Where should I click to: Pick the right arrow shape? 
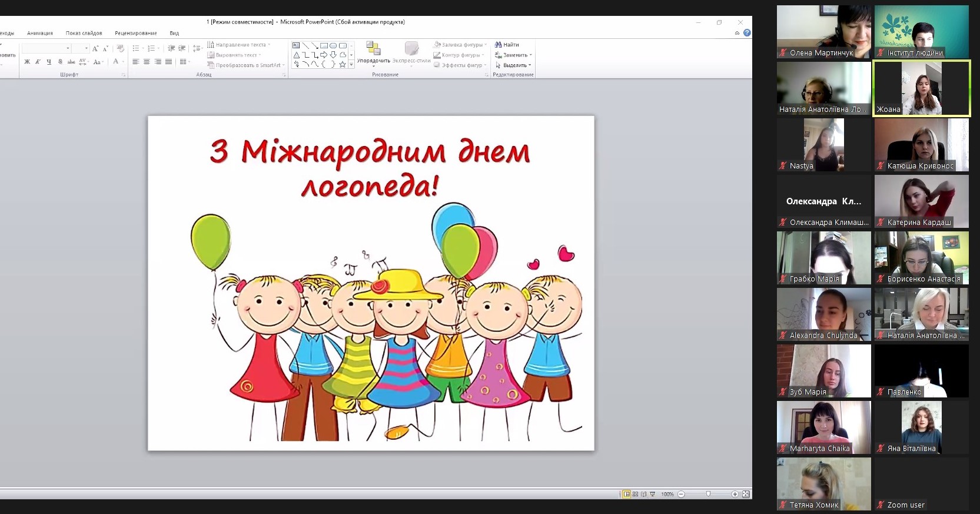[x=324, y=55]
